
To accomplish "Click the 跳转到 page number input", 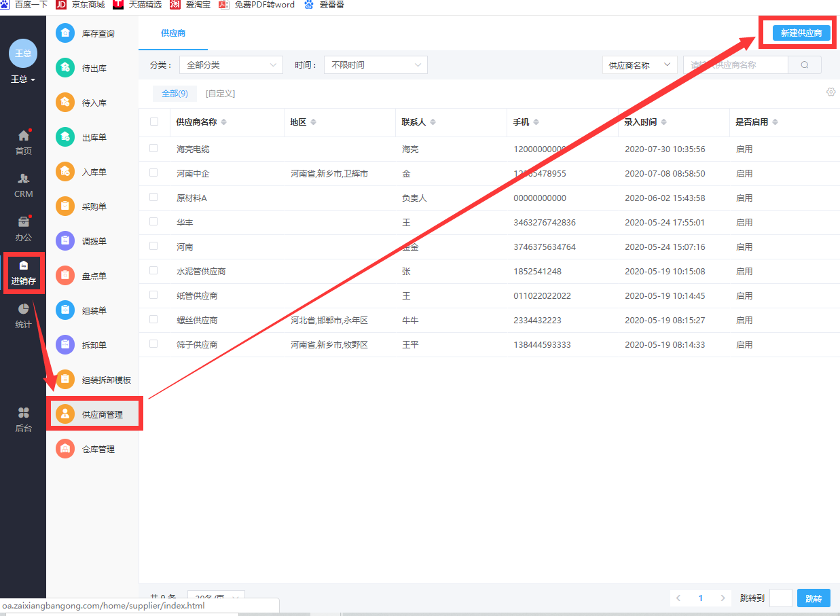I will (x=781, y=598).
